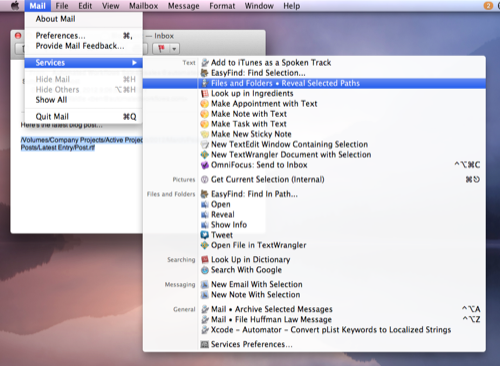Image resolution: width=500 pixels, height=366 pixels.
Task: Click the red flag toolbar button
Action: (x=161, y=49)
